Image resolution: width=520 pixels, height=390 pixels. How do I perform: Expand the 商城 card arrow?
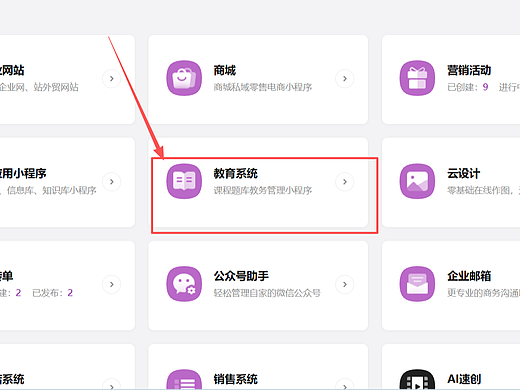345,79
